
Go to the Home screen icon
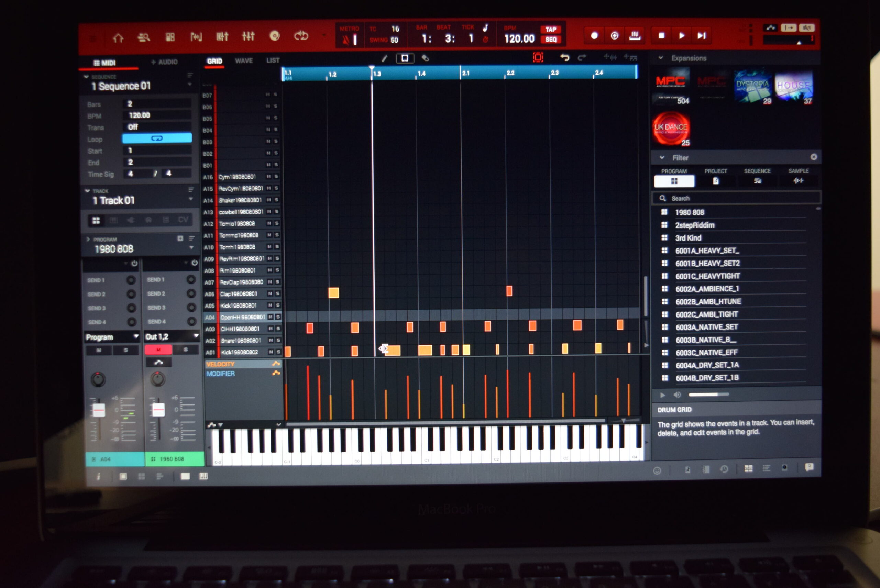[118, 37]
